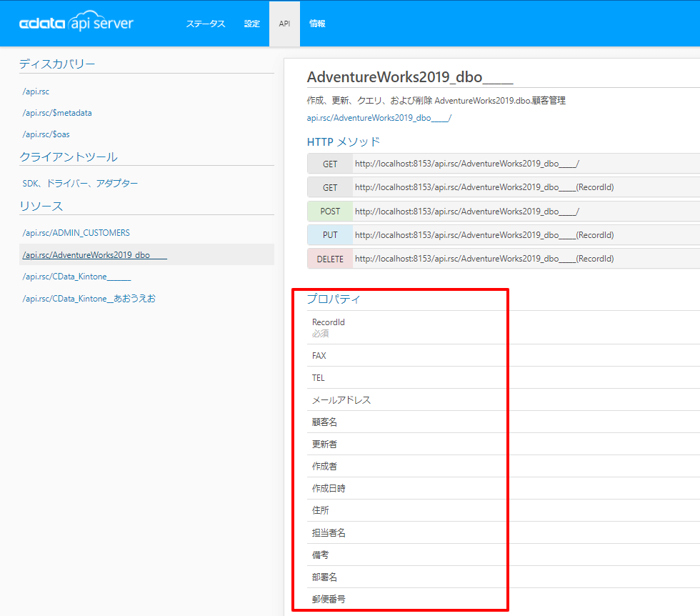
Task: Select /api.rsc/CData_Kintone______ resource
Action: click(x=77, y=277)
